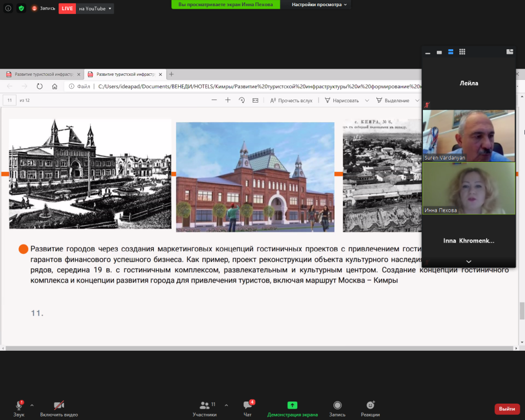Start screen sharing with Демонстрация экрана
This screenshot has height=420, width=525.
point(292,408)
